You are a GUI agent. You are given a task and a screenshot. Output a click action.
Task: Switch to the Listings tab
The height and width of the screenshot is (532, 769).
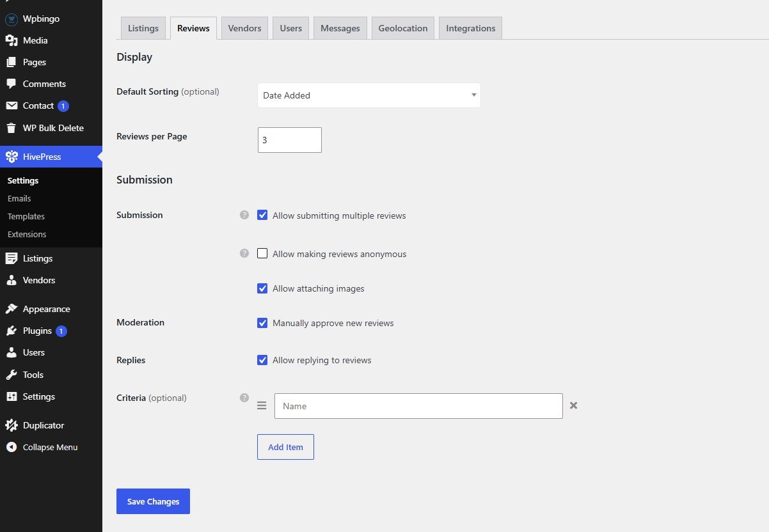[x=143, y=28]
